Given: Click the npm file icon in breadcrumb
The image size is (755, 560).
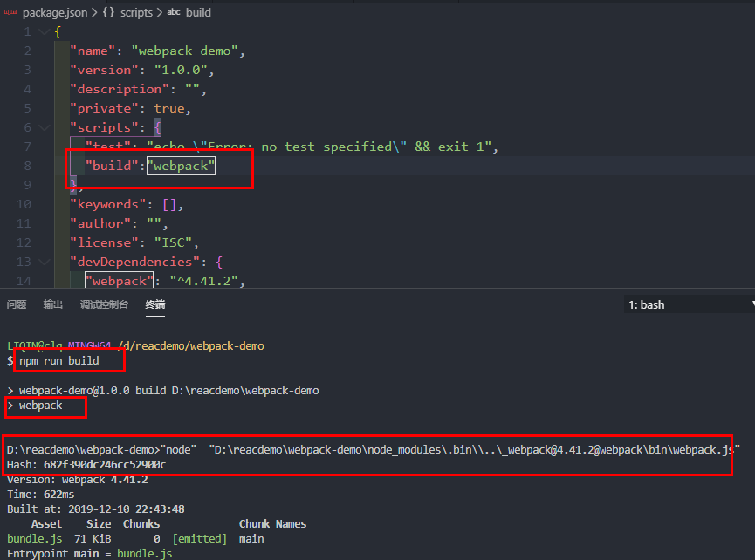Looking at the screenshot, I should 10,12.
